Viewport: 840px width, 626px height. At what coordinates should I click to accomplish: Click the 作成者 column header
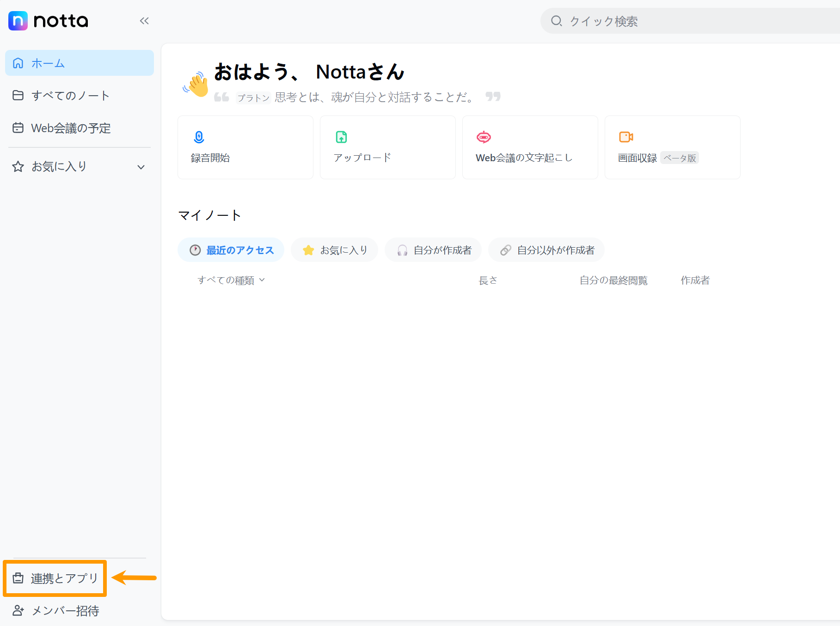coord(695,280)
